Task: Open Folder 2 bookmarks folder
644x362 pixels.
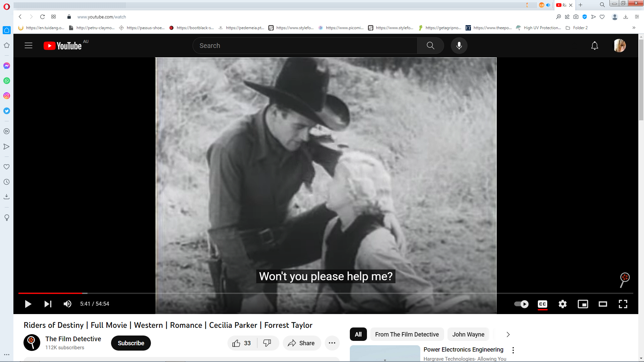Action: (x=577, y=28)
